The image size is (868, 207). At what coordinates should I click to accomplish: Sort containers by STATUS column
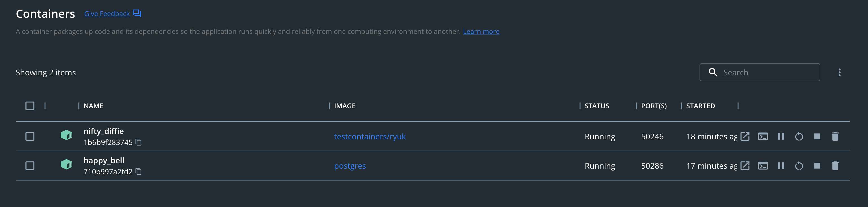[597, 106]
